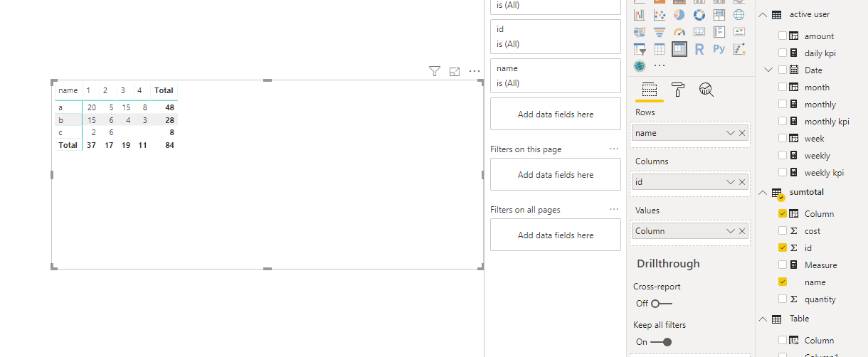Screen dimensions: 868x357
Task: Open Filters on this page options
Action: click(x=614, y=149)
